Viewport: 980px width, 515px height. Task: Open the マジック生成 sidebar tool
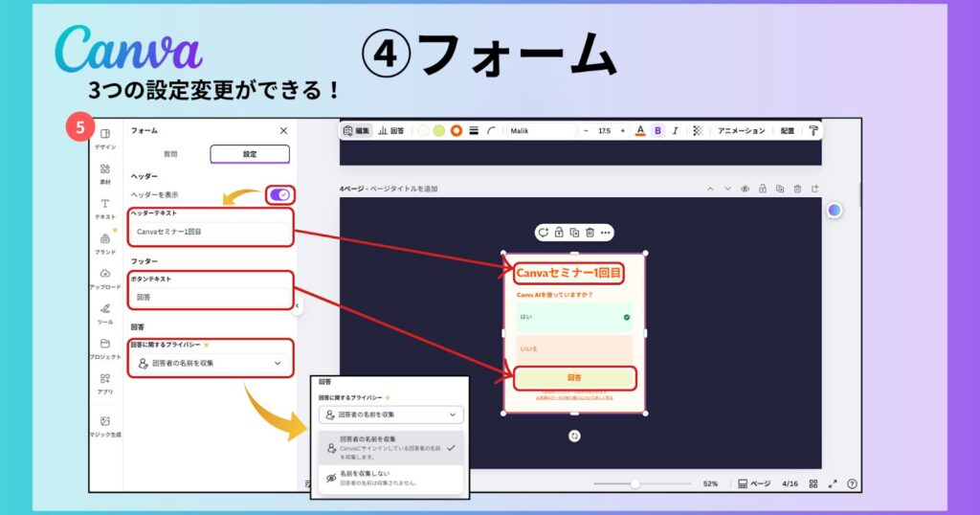pos(105,426)
